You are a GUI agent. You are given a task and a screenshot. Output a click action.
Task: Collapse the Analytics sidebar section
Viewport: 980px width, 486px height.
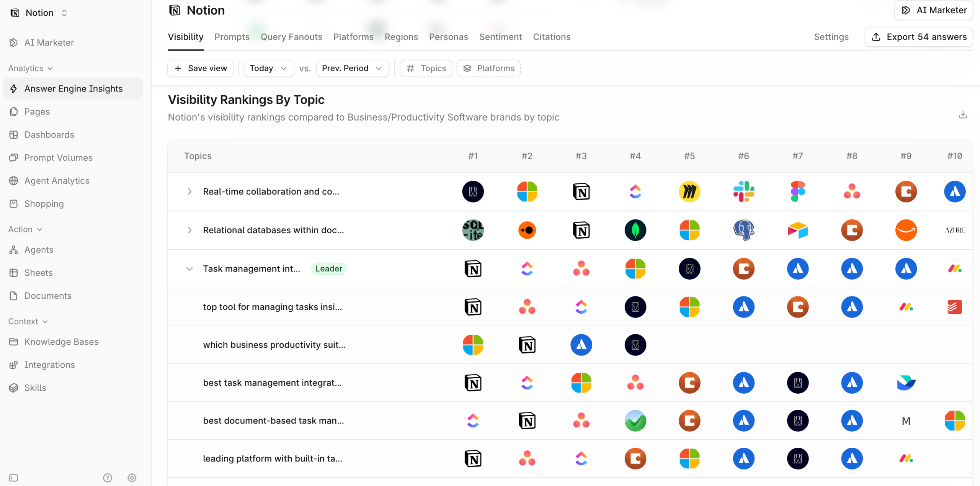coord(31,68)
